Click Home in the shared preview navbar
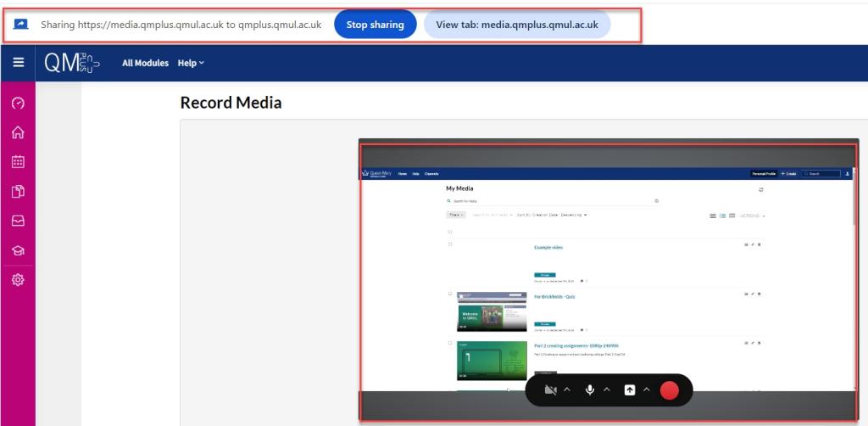The width and height of the screenshot is (868, 426). tap(403, 174)
